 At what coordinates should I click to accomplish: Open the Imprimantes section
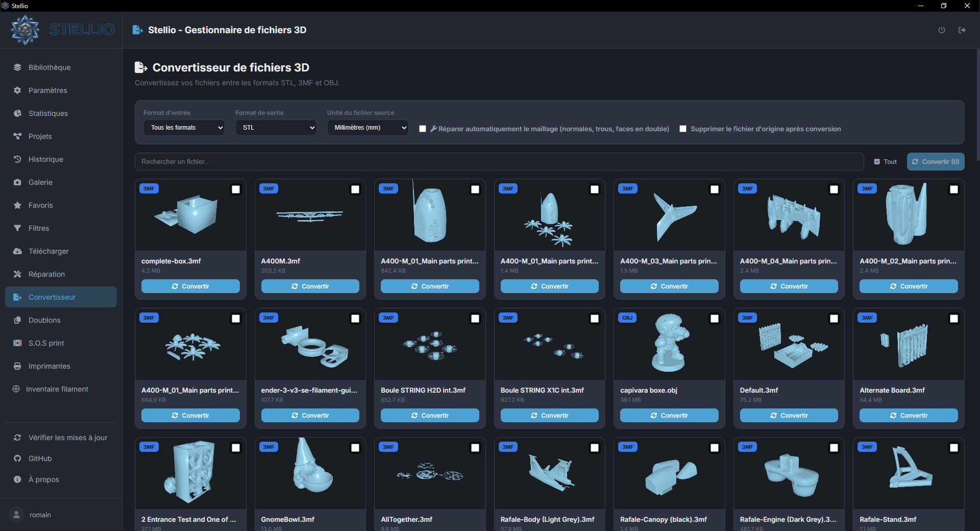61,366
